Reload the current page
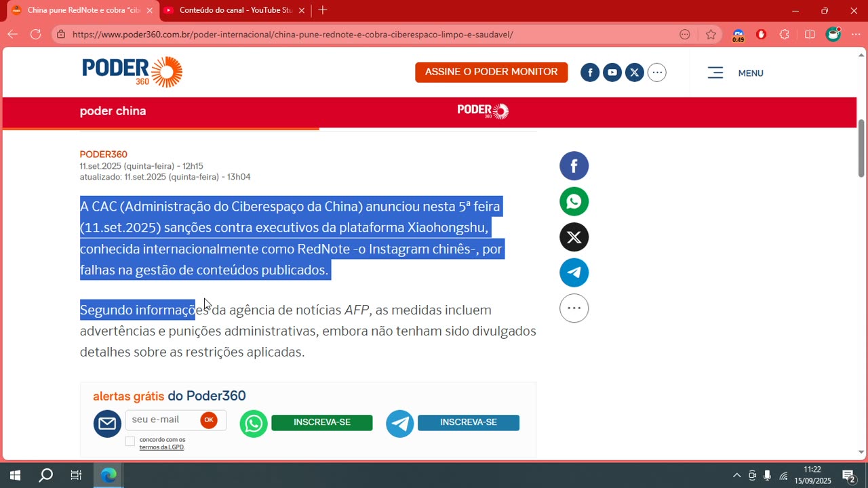 [x=35, y=35]
